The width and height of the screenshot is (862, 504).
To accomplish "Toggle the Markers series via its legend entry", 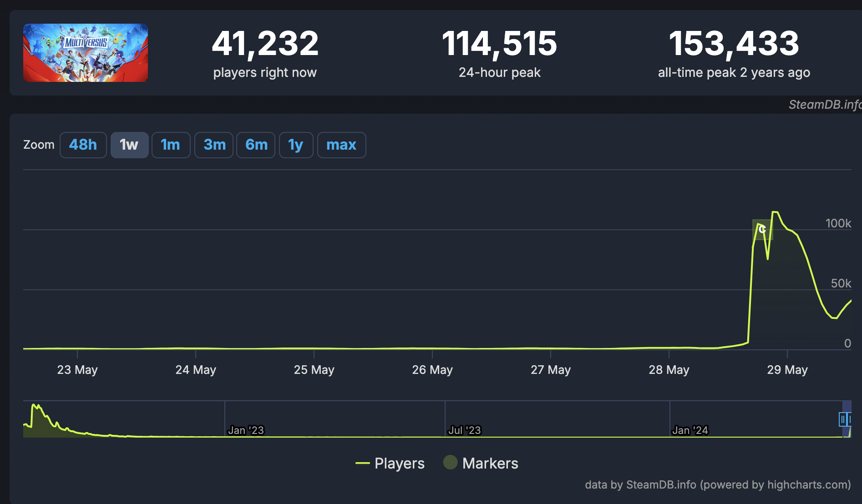I will click(x=490, y=463).
